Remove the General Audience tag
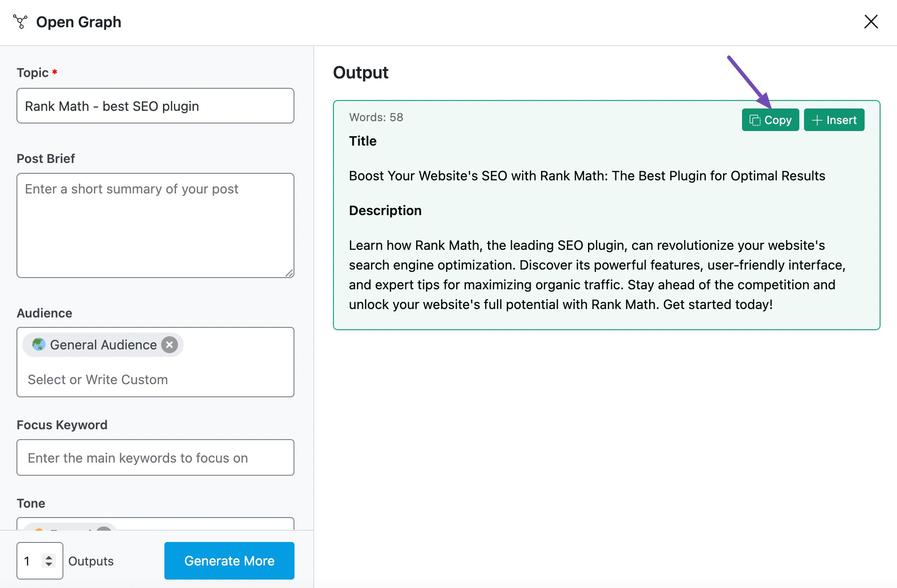897x588 pixels. click(x=170, y=345)
